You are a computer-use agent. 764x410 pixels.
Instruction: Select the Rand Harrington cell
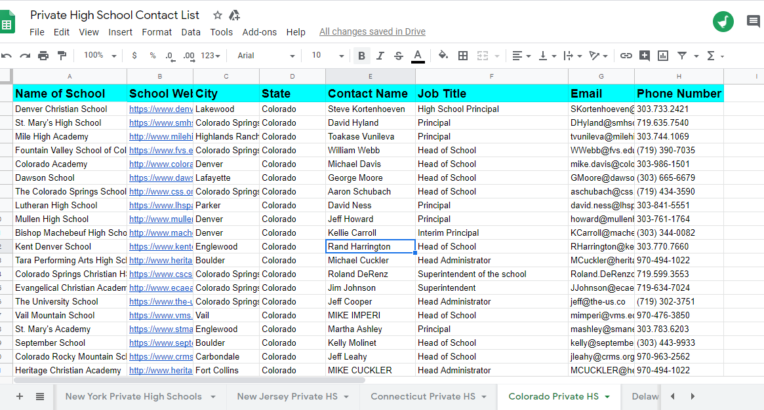point(370,247)
